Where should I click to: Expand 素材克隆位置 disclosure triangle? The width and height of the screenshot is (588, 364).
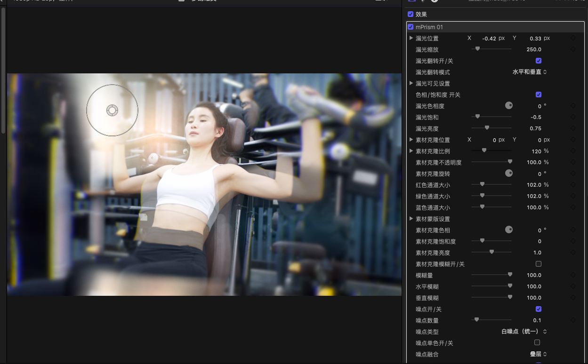(411, 140)
